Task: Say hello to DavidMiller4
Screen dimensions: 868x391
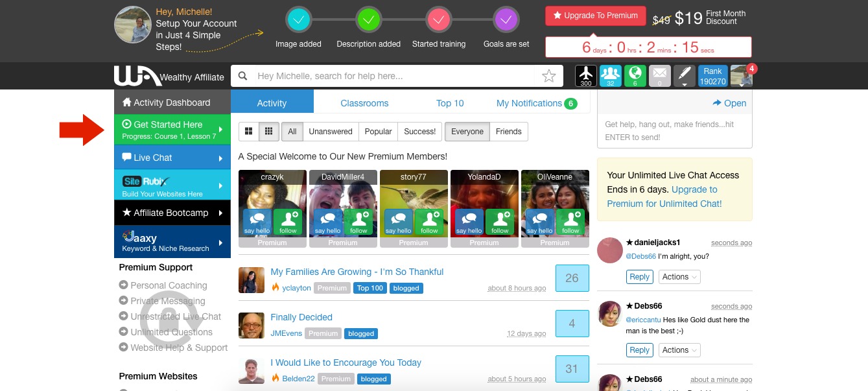Action: point(327,222)
